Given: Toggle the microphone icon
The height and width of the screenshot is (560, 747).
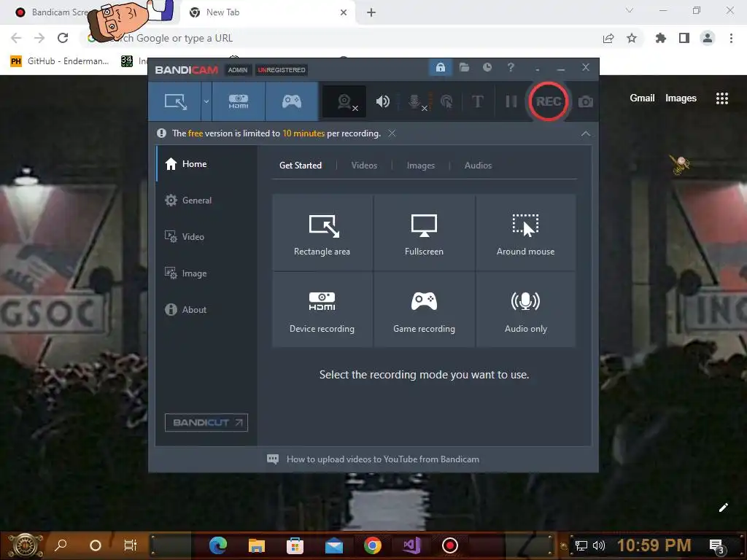Looking at the screenshot, I should click(x=415, y=101).
